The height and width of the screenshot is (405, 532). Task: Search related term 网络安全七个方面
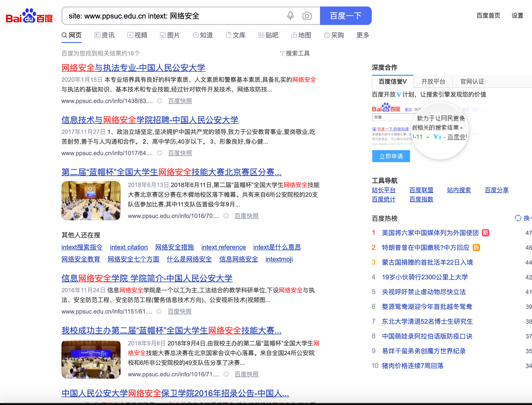[x=133, y=259]
